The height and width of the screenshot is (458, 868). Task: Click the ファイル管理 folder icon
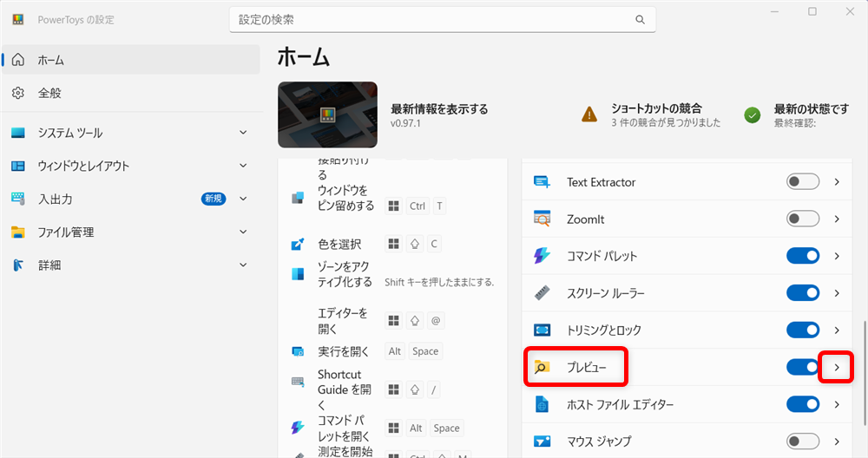click(17, 232)
